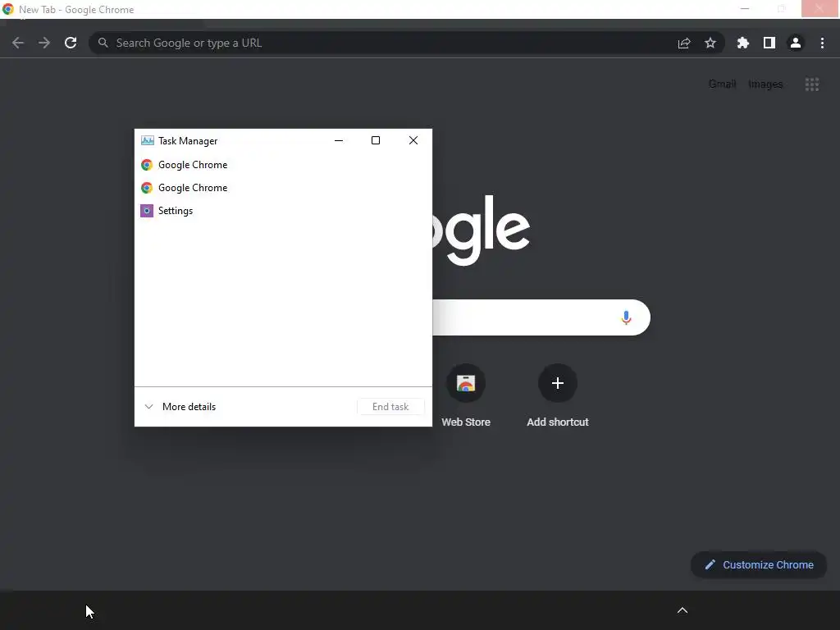Open Chrome's three-dot menu
The height and width of the screenshot is (630, 840).
(x=822, y=43)
